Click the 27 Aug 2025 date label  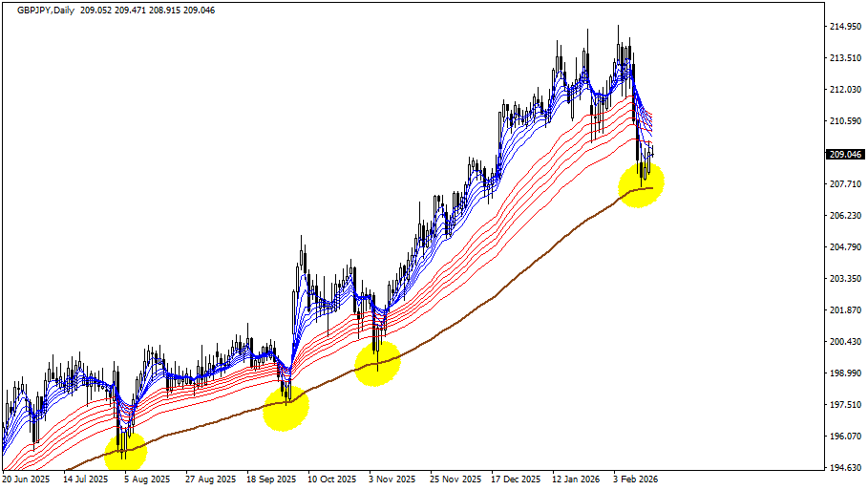tap(210, 479)
